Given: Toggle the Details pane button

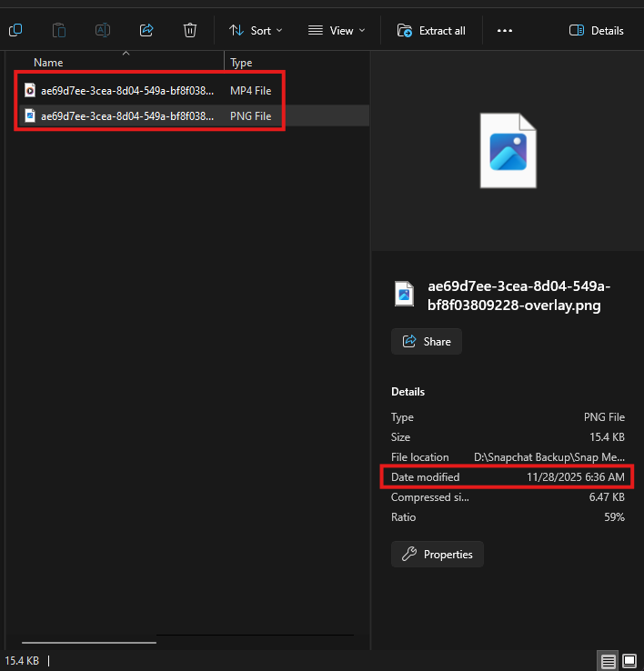Looking at the screenshot, I should tap(596, 31).
